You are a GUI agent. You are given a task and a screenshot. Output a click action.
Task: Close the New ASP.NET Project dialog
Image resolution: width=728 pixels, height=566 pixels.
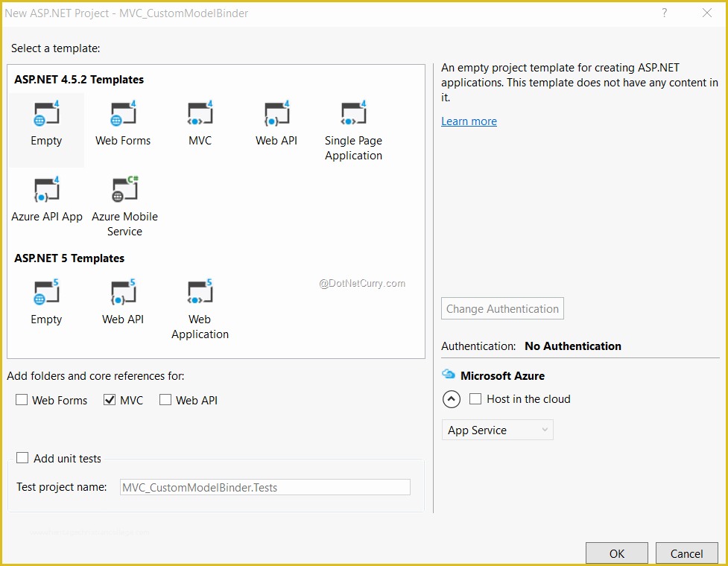coord(707,13)
